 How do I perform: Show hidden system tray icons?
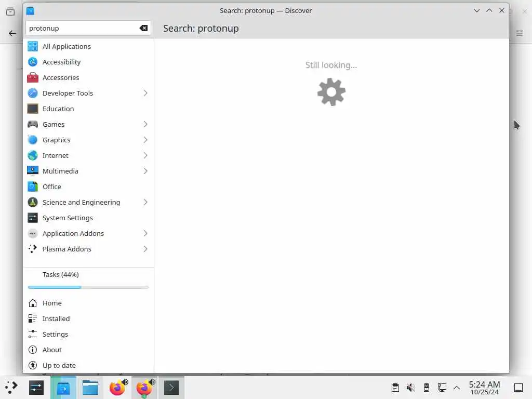coord(457,388)
